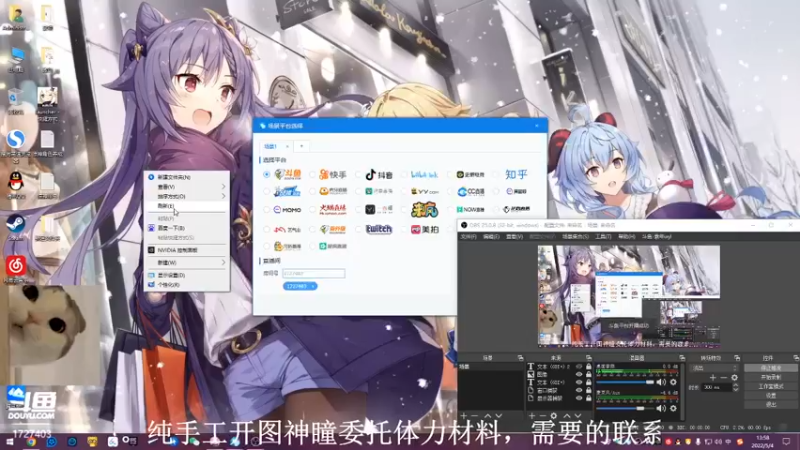Image resolution: width=800 pixels, height=450 pixels.
Task: Open the OBS 工具(T) menu
Action: 603,237
